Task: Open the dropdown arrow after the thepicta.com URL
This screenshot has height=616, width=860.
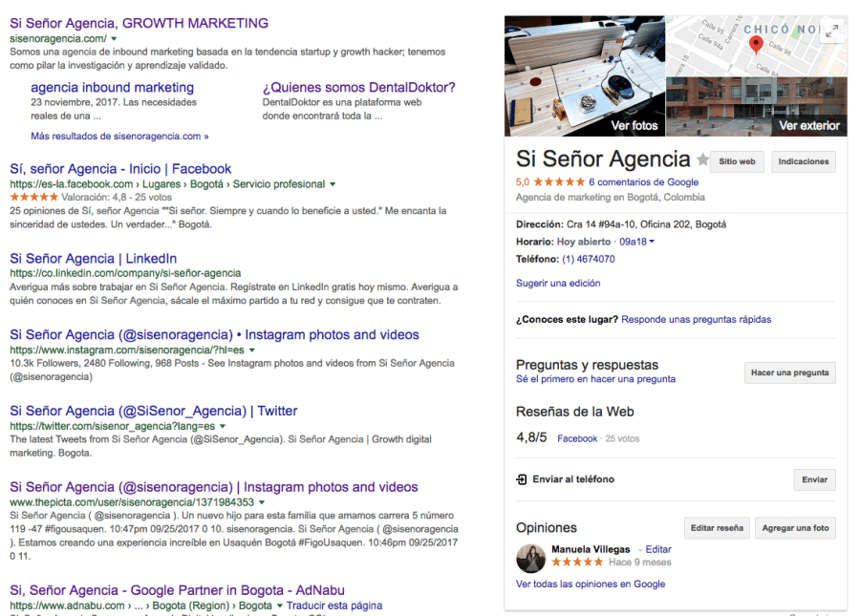Action: click(x=262, y=502)
